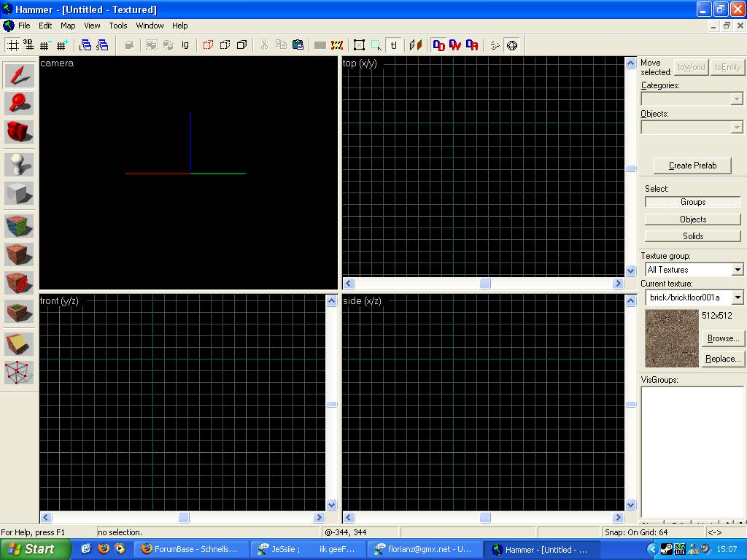Image resolution: width=747 pixels, height=560 pixels.
Task: Click side (x/z) view horizontal scrollbar thumb
Action: 485,517
